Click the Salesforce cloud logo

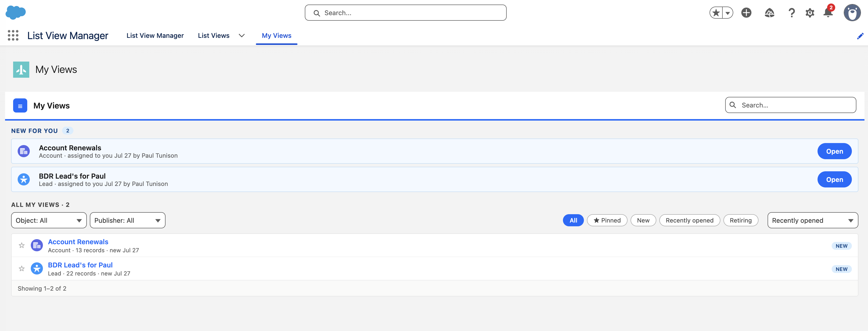pos(15,12)
